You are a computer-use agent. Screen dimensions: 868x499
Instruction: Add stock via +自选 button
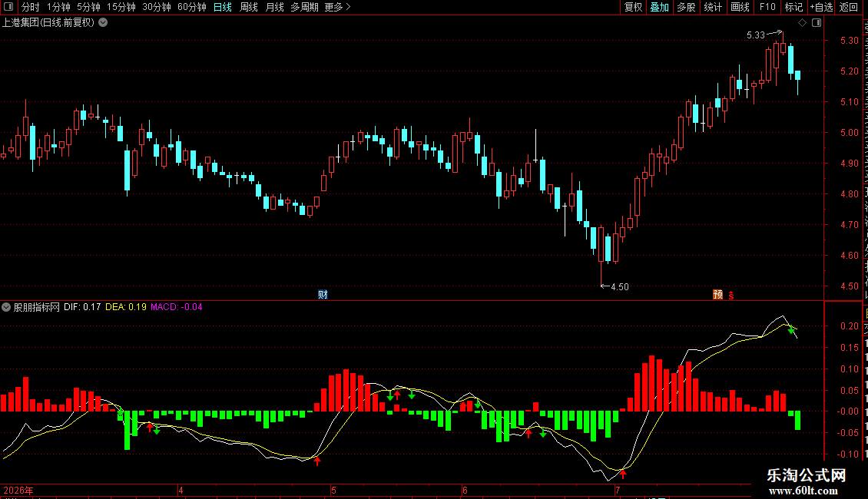(x=821, y=7)
